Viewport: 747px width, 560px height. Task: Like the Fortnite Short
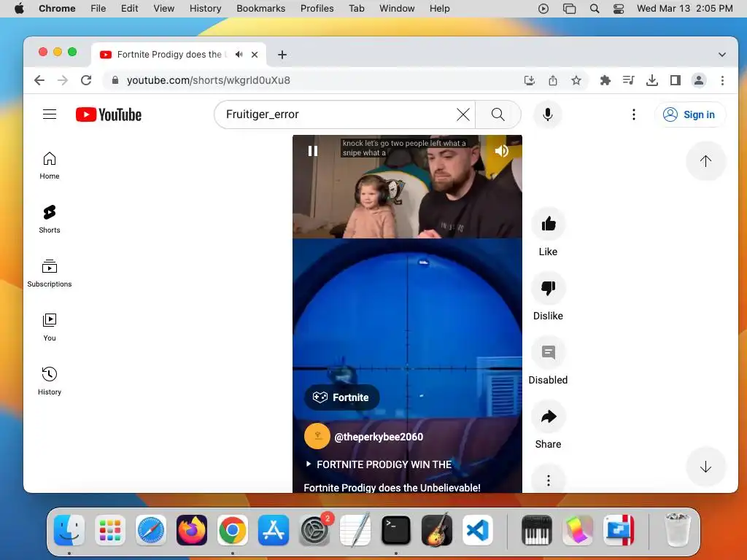point(549,224)
